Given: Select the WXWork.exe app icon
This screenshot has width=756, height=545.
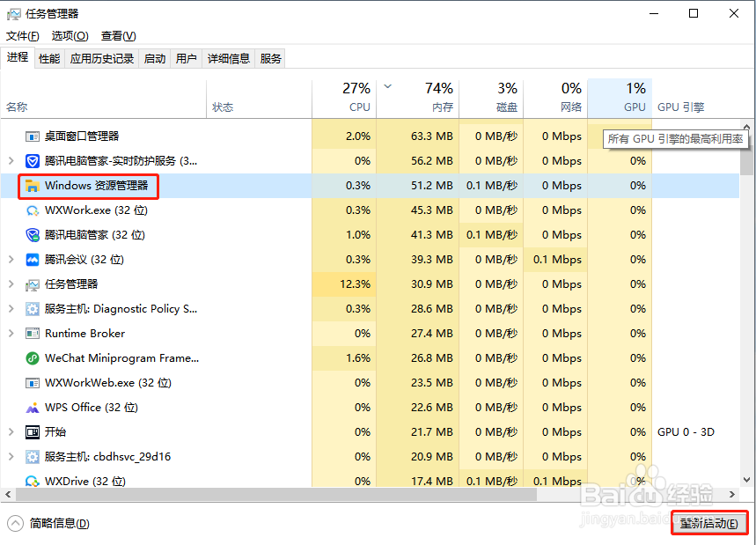Looking at the screenshot, I should pyautogui.click(x=30, y=210).
